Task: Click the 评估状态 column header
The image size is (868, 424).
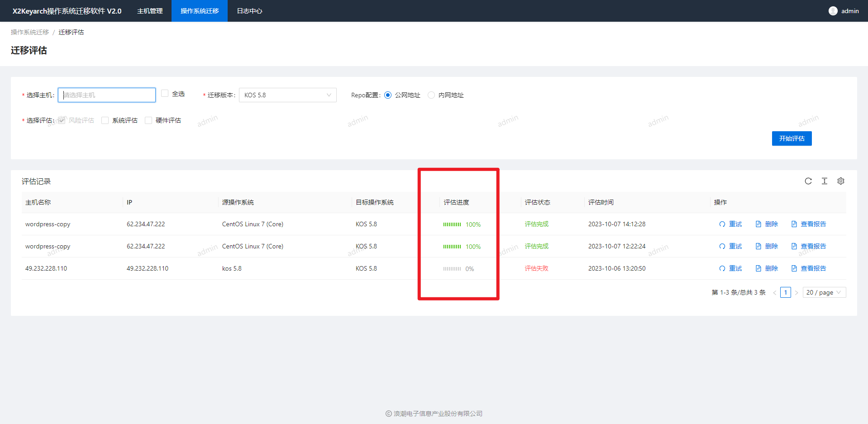Action: (x=538, y=202)
